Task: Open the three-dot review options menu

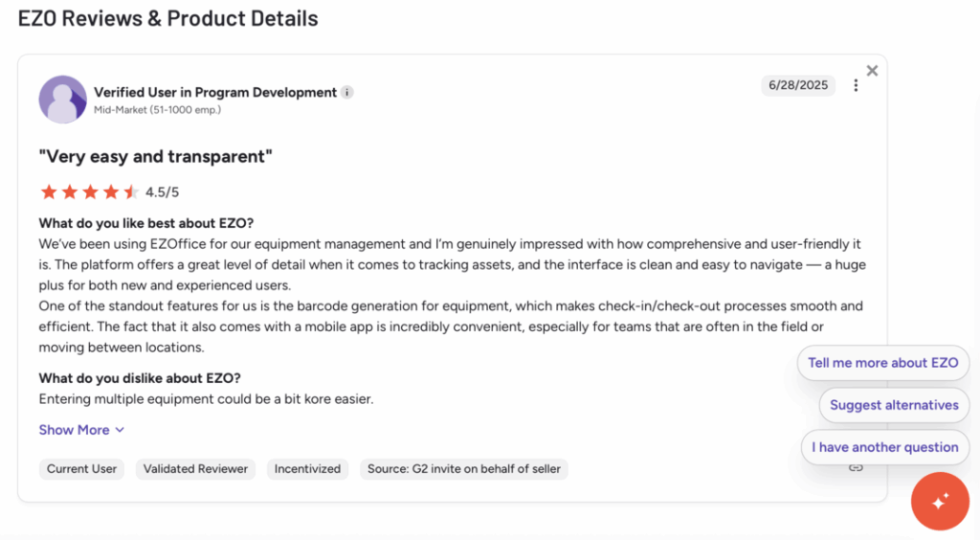Action: pos(856,85)
